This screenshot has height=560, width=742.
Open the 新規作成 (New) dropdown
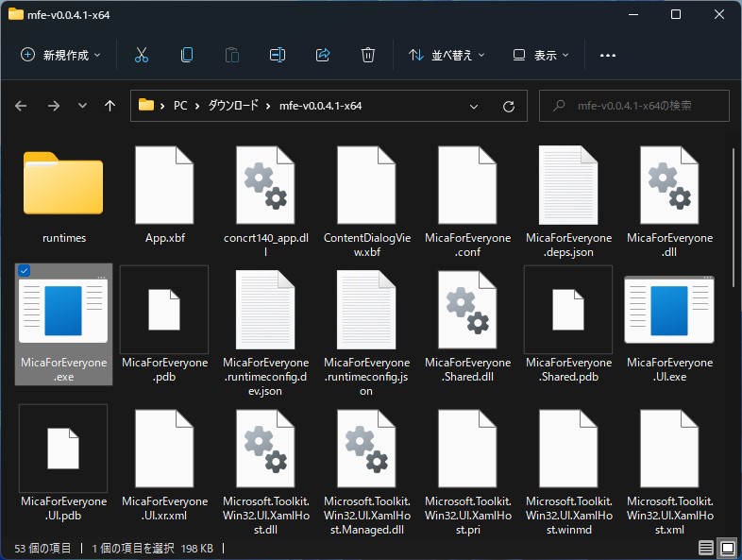60,55
